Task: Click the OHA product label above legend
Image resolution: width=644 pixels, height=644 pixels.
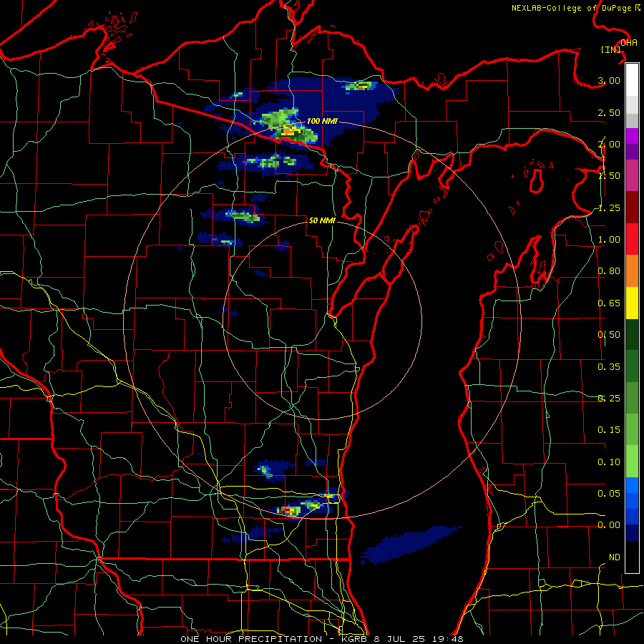Action: (629, 43)
